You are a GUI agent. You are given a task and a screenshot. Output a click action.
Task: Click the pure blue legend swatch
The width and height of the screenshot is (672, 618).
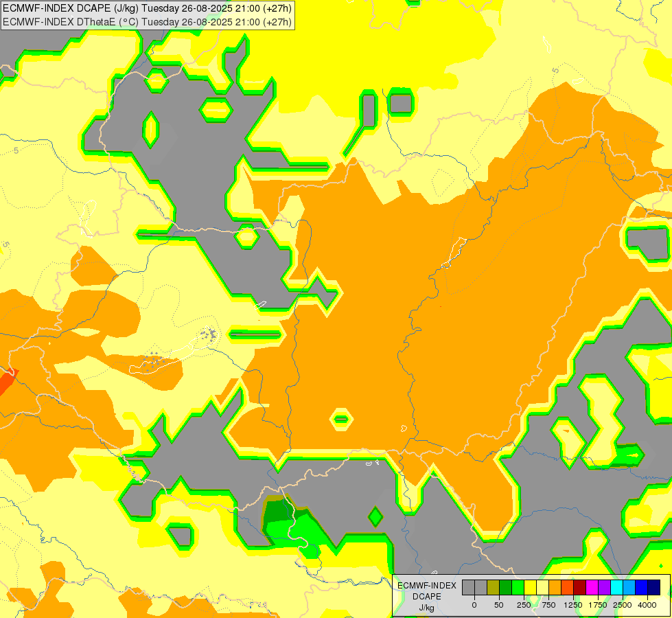[642, 588]
